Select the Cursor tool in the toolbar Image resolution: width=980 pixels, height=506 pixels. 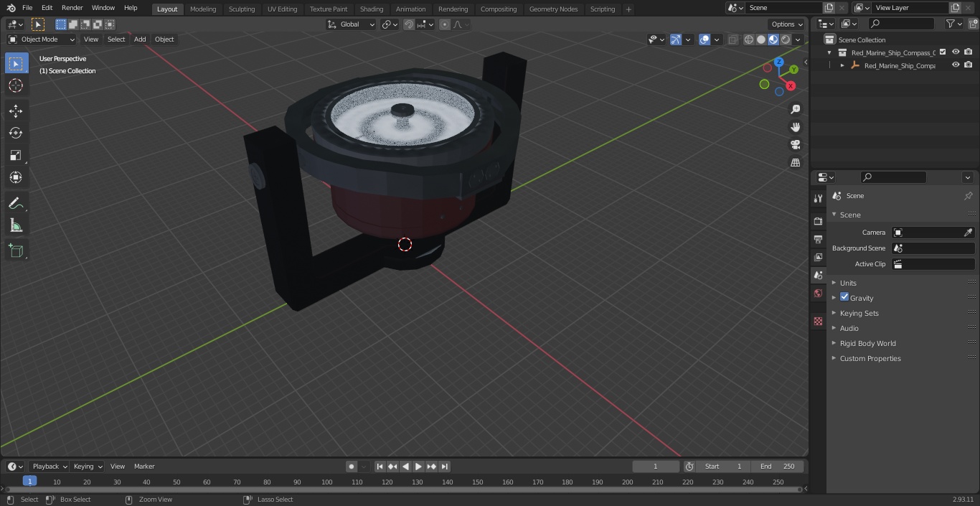16,85
